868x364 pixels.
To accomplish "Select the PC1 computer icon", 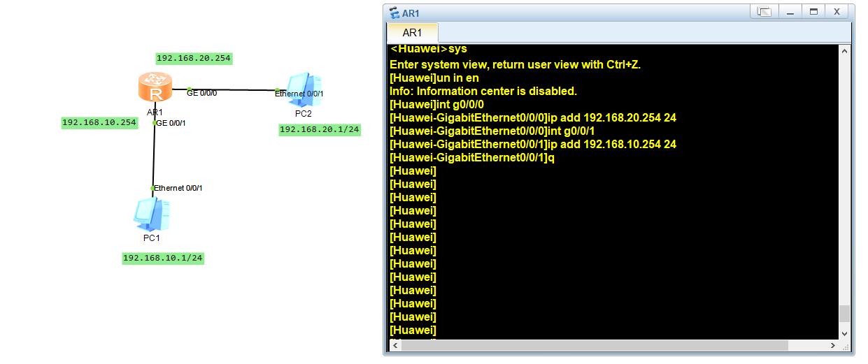I will pos(152,214).
